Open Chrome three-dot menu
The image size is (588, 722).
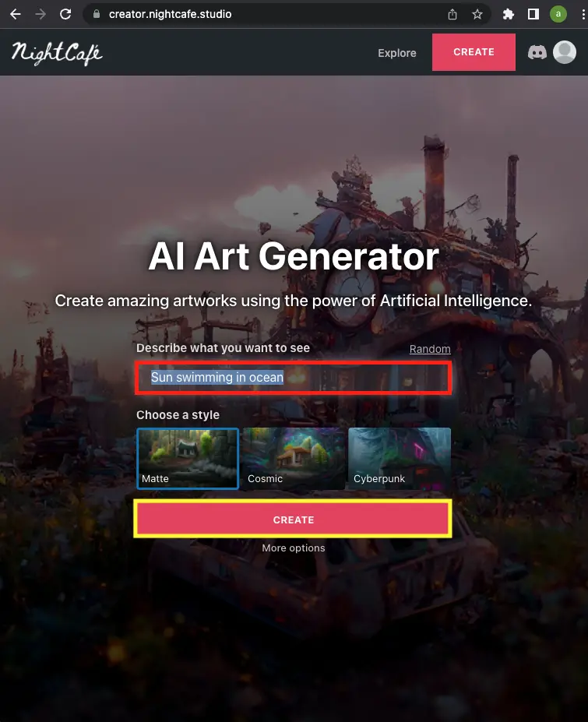pos(583,14)
